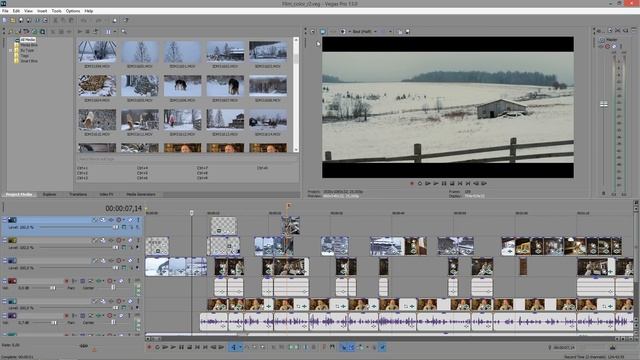Viewport: 640px width, 360px height.
Task: Open Automation Settings dropdown on top video track
Action: click(x=124, y=220)
